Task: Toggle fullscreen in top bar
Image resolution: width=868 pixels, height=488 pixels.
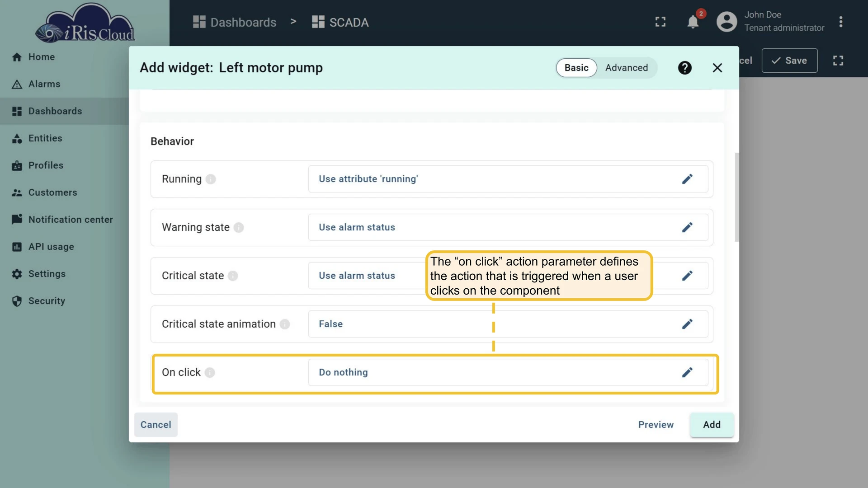Action: [x=660, y=22]
